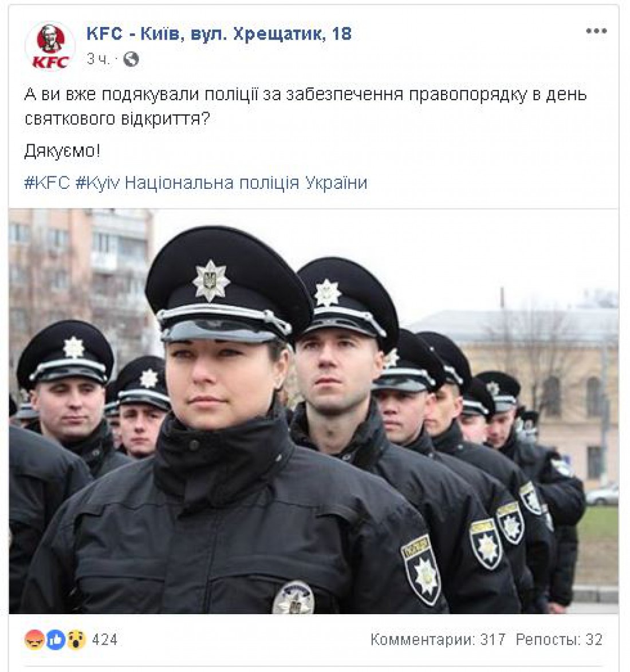Click the female officer's cap badge in the photo
Screen dimensions: 630x672
pos(211,281)
